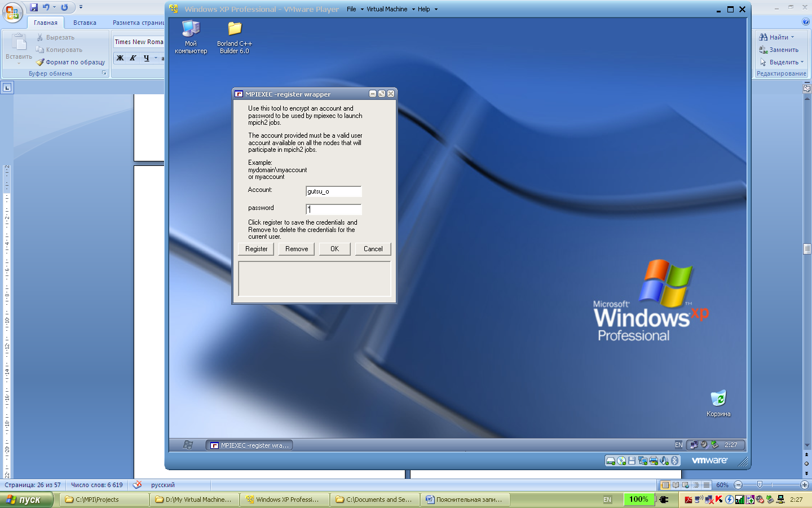Image resolution: width=812 pixels, height=508 pixels.
Task: Click VMware printer device icon
Action: point(654,461)
